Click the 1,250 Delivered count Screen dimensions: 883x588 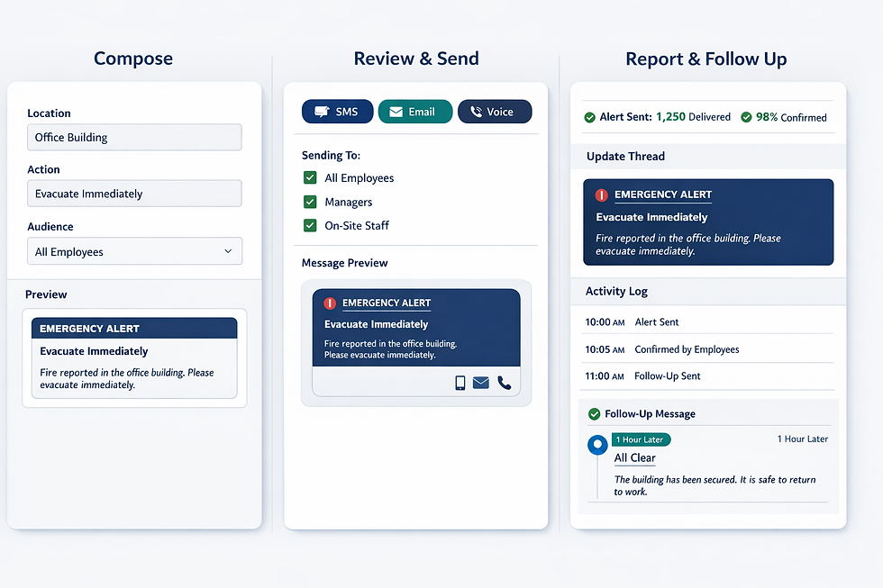click(x=693, y=117)
